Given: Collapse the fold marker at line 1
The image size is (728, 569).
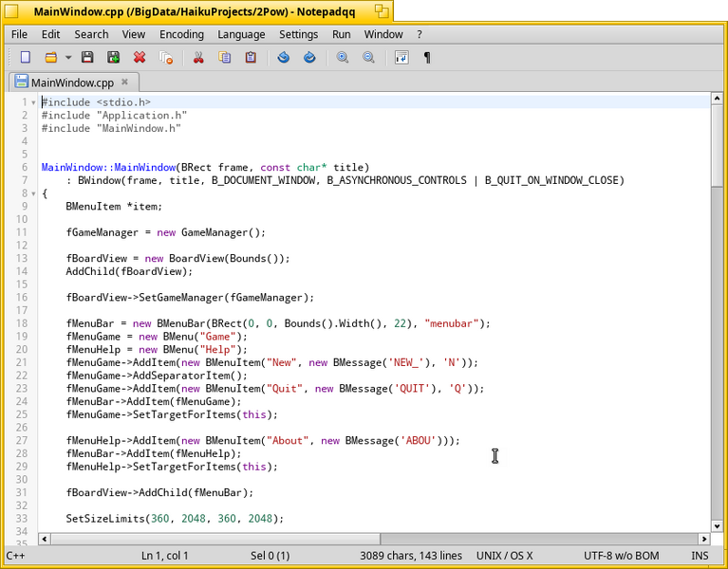Looking at the screenshot, I should click(x=33, y=102).
